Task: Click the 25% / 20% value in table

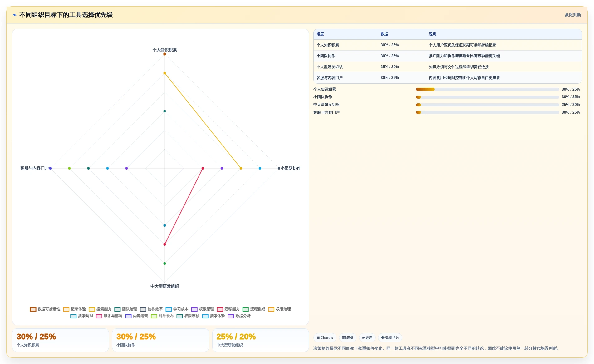Action: click(390, 67)
